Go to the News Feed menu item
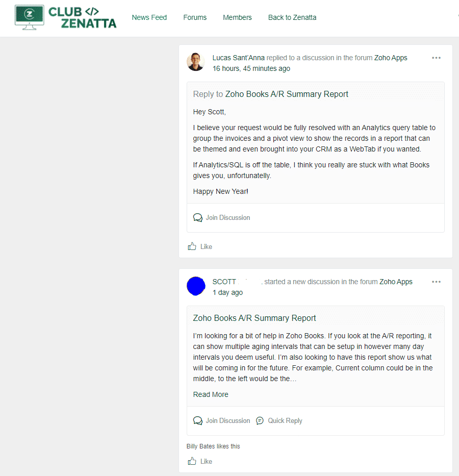This screenshot has width=459, height=476. pos(149,17)
